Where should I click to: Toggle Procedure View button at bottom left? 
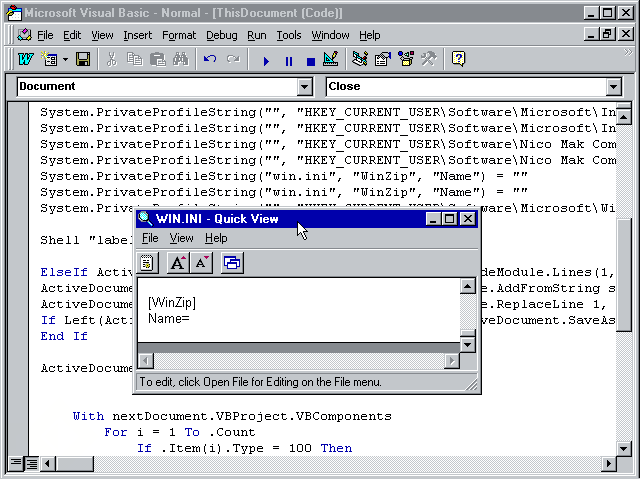click(x=16, y=463)
